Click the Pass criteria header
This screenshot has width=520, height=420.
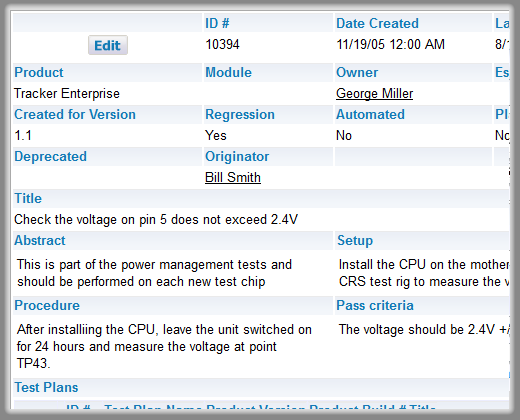pos(375,305)
